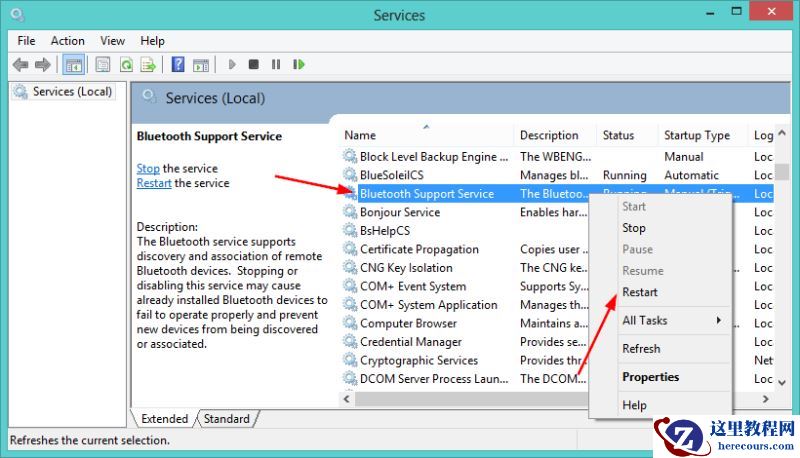This screenshot has width=800, height=458.
Task: Open the Action menu
Action: pyautogui.click(x=67, y=41)
